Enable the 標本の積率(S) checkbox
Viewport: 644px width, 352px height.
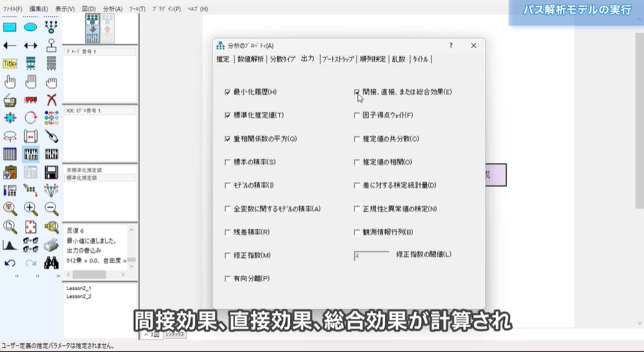[x=227, y=162]
